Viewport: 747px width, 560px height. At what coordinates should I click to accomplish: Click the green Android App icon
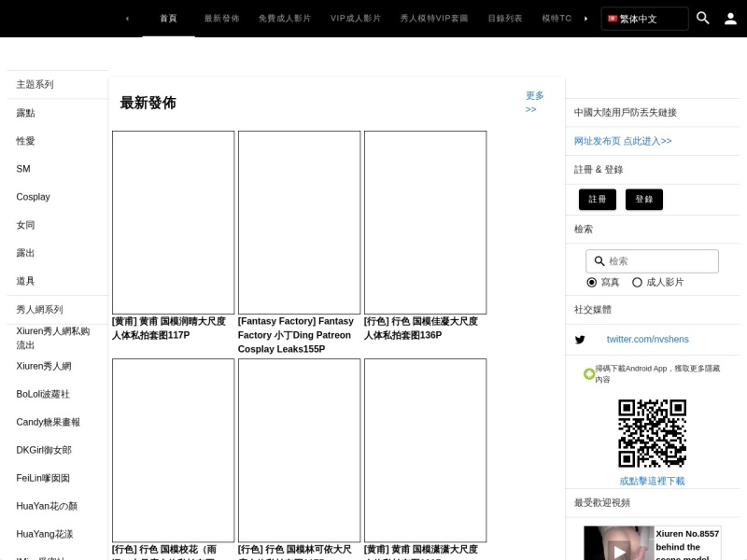589,374
